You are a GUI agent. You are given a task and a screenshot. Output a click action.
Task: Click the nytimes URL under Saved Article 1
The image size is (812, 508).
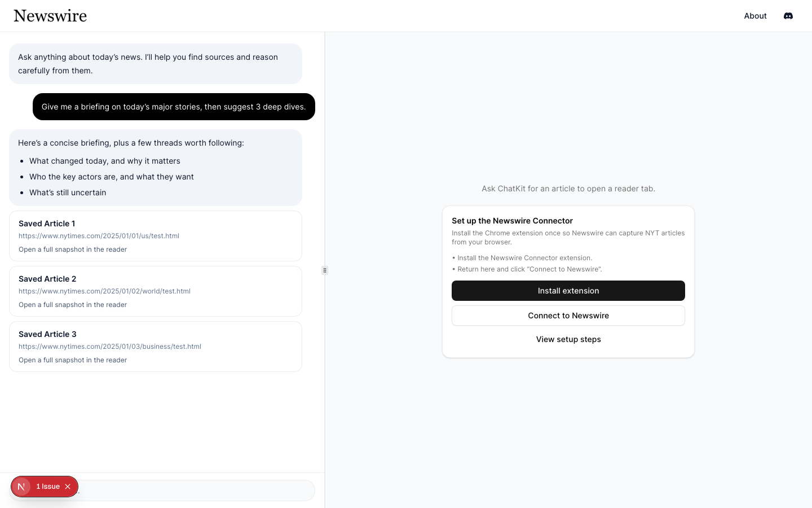click(99, 236)
